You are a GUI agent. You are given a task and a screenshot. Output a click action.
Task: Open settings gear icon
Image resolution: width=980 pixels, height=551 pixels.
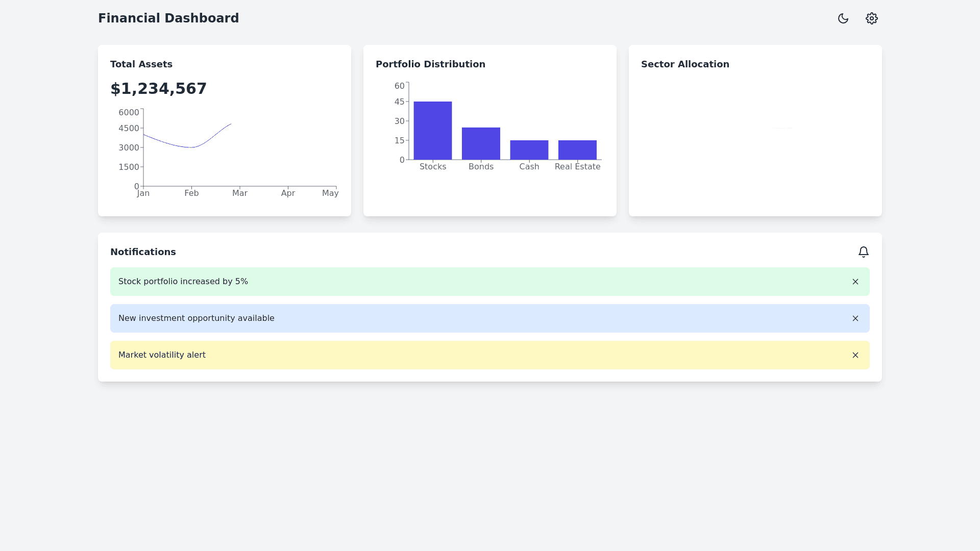pyautogui.click(x=871, y=18)
